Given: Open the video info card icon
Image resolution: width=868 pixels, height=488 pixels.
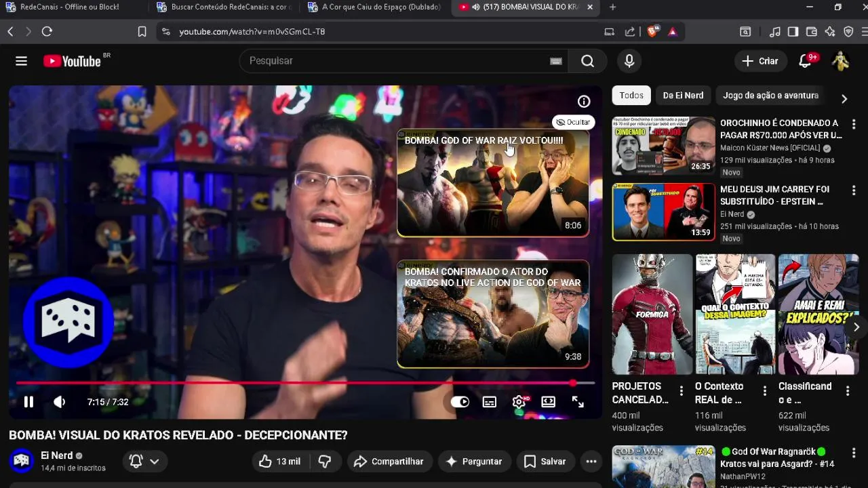Looking at the screenshot, I should pos(584,102).
